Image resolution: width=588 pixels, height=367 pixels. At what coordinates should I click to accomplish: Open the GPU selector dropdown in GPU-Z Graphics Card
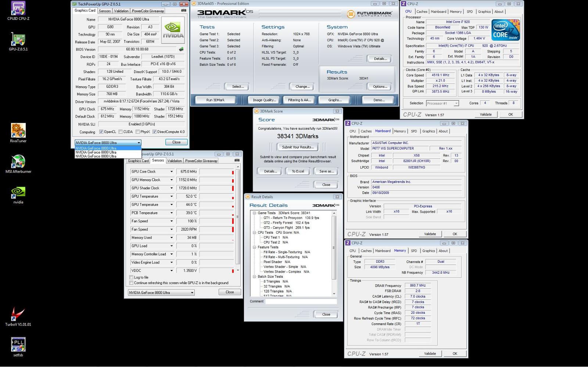point(108,143)
